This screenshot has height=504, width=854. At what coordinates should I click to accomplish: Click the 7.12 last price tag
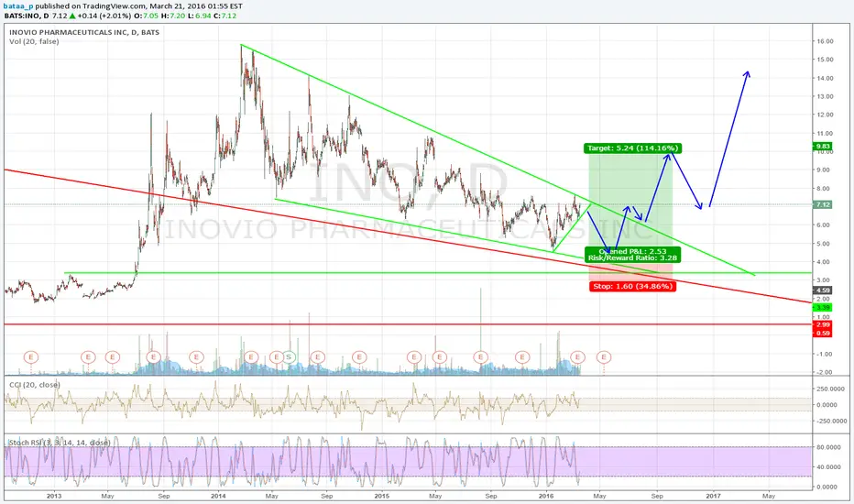[823, 205]
